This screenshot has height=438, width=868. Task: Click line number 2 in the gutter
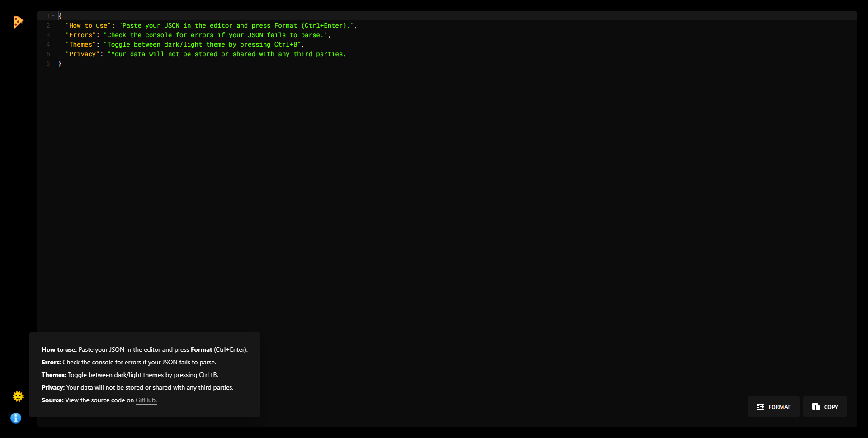[48, 25]
